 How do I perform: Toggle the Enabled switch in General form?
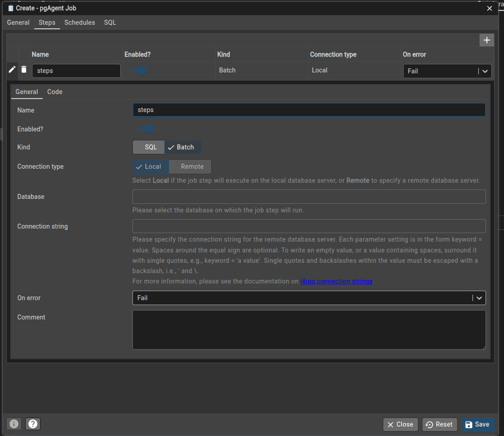click(146, 129)
